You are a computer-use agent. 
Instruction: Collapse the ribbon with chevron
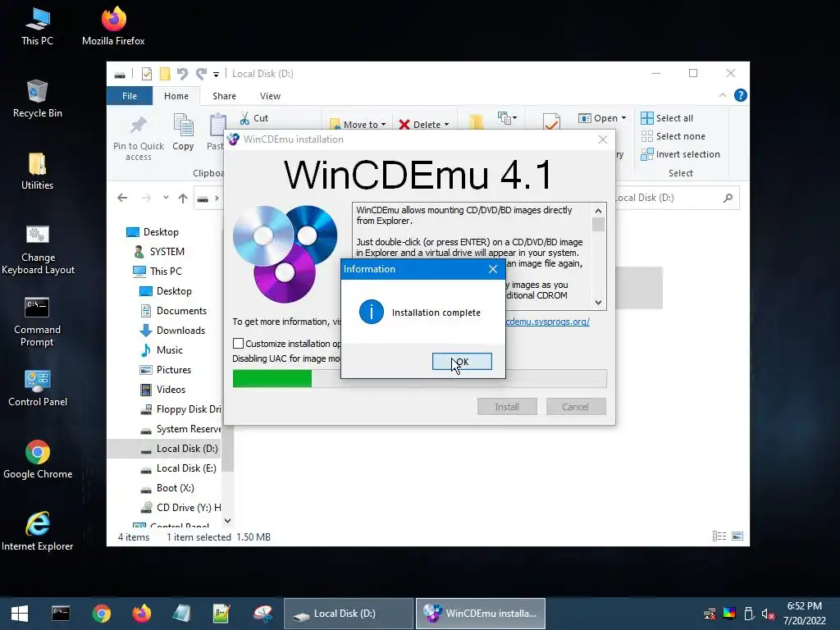pyautogui.click(x=722, y=95)
